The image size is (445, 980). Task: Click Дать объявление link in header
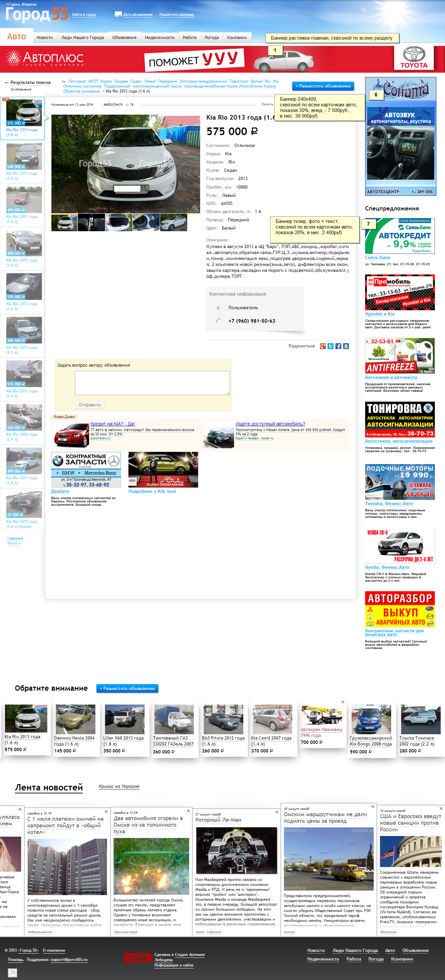[x=138, y=15]
